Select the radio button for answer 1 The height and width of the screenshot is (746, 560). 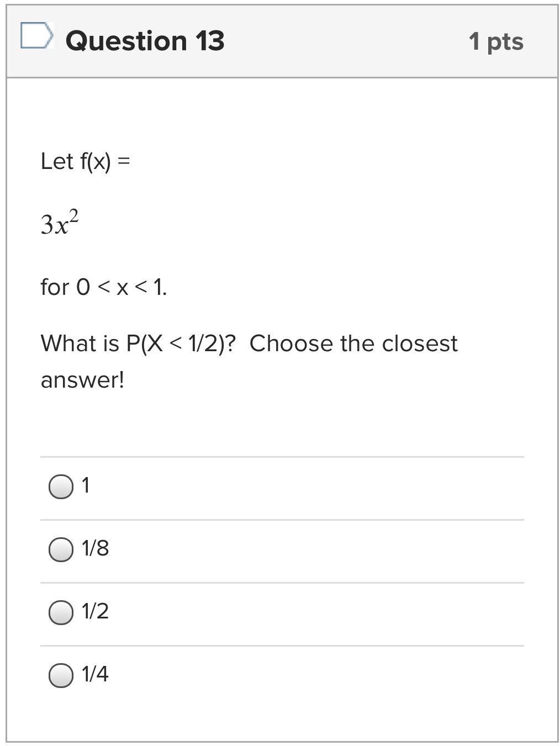pyautogui.click(x=59, y=487)
